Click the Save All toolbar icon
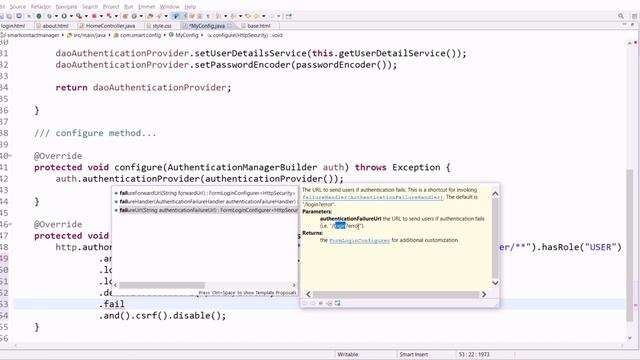640x360 pixels. [x=9, y=16]
